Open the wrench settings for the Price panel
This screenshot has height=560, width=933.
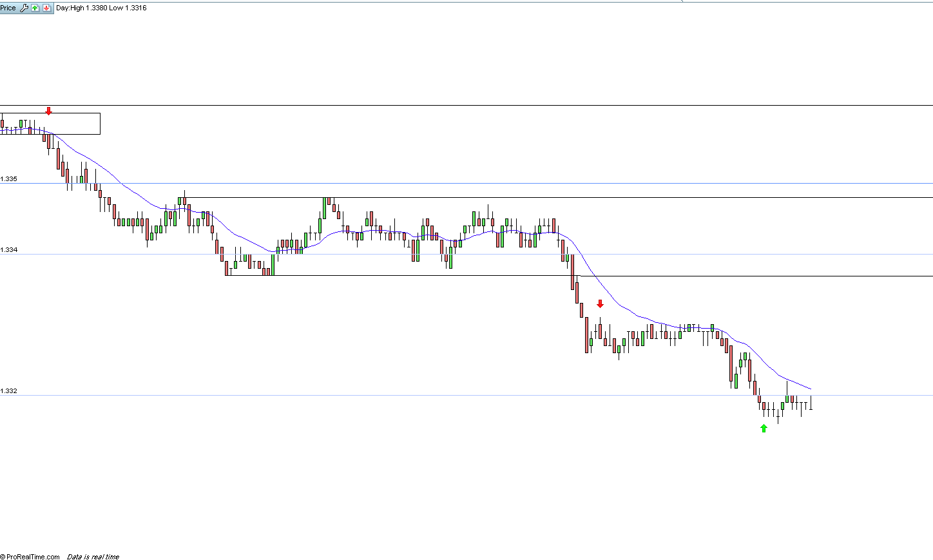(x=24, y=8)
